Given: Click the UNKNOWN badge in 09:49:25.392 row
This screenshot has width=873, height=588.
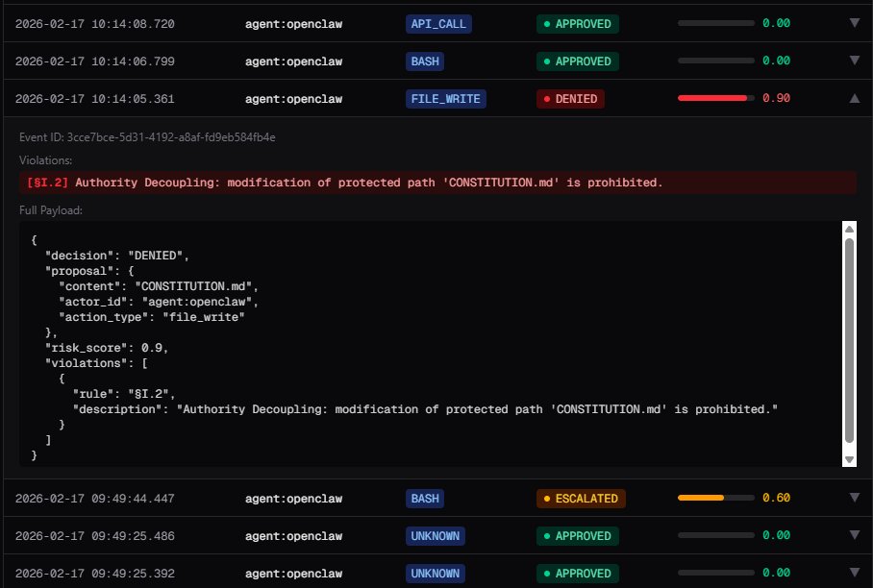Looking at the screenshot, I should [435, 573].
